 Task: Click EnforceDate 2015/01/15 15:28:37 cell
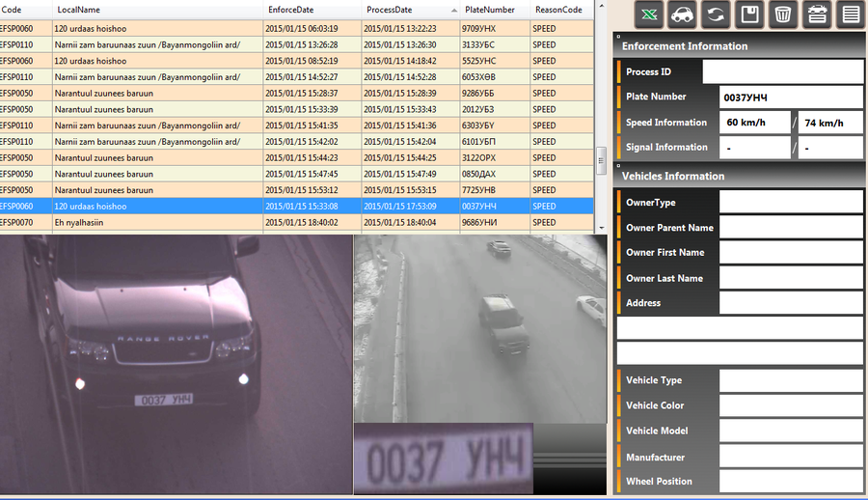coord(312,93)
